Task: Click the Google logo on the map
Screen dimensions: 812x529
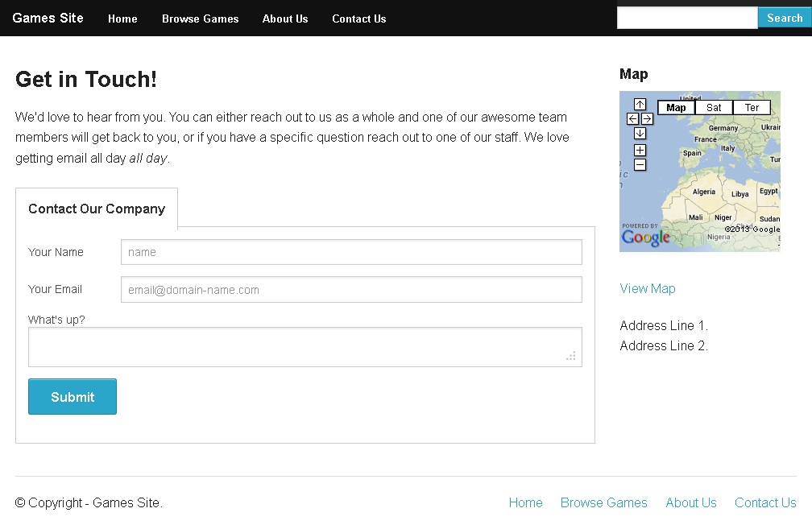Action: point(644,237)
